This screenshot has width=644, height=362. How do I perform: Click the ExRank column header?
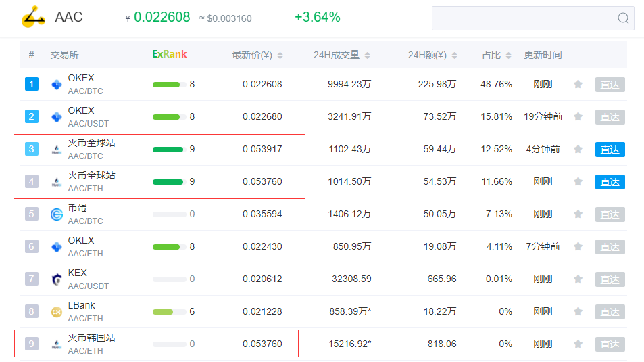coord(169,54)
